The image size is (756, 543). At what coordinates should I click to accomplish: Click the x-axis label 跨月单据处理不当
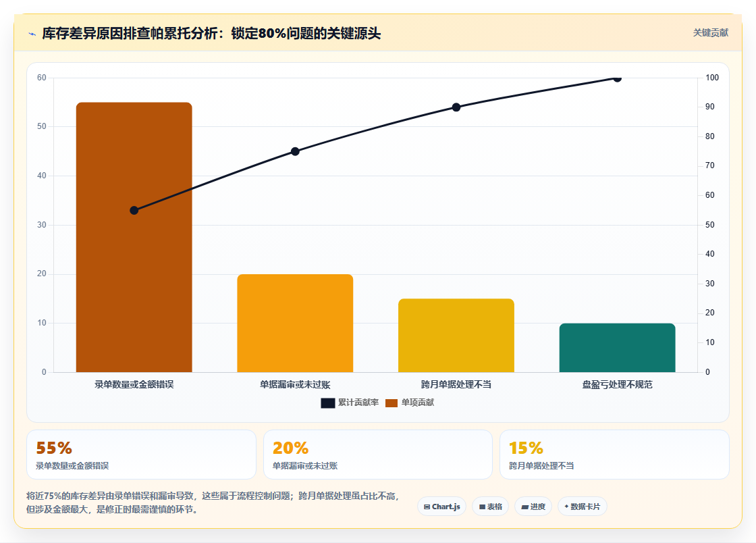coord(456,384)
